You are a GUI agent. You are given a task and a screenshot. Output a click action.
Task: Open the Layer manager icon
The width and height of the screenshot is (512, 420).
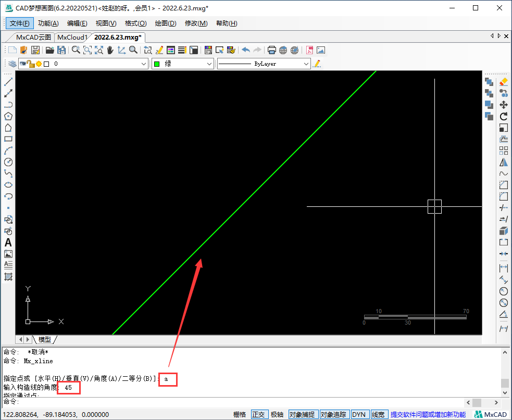[13, 64]
